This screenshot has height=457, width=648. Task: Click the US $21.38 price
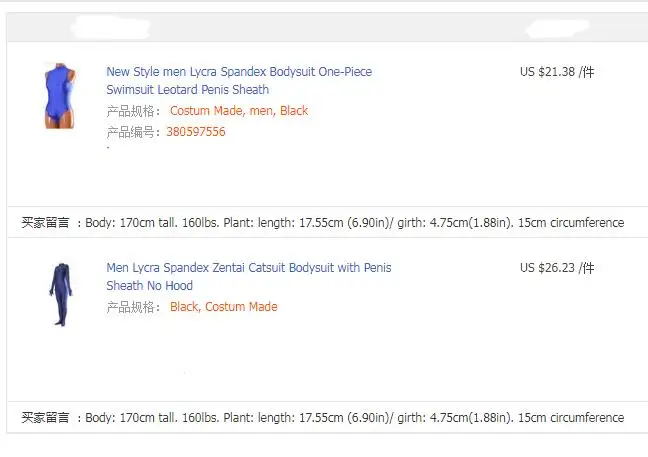point(547,72)
